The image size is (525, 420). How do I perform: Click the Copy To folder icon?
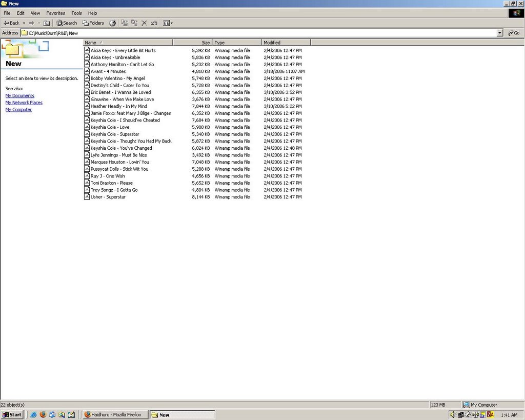[135, 23]
